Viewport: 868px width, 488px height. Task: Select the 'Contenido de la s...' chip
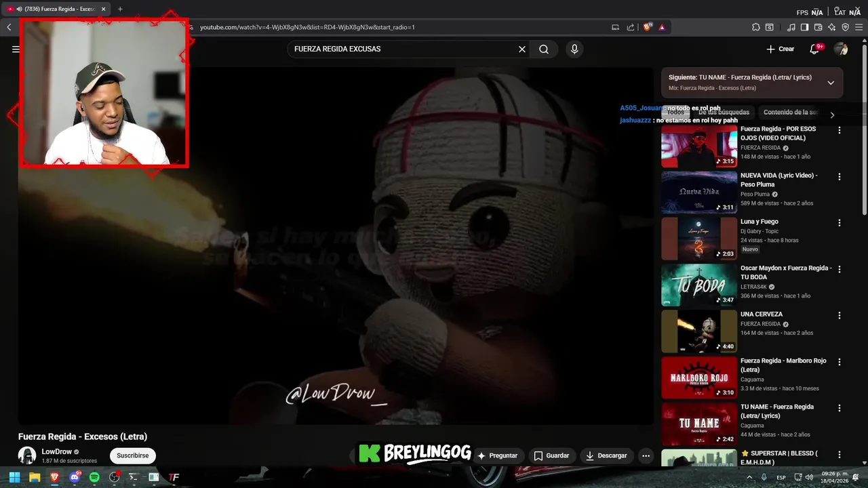(791, 113)
